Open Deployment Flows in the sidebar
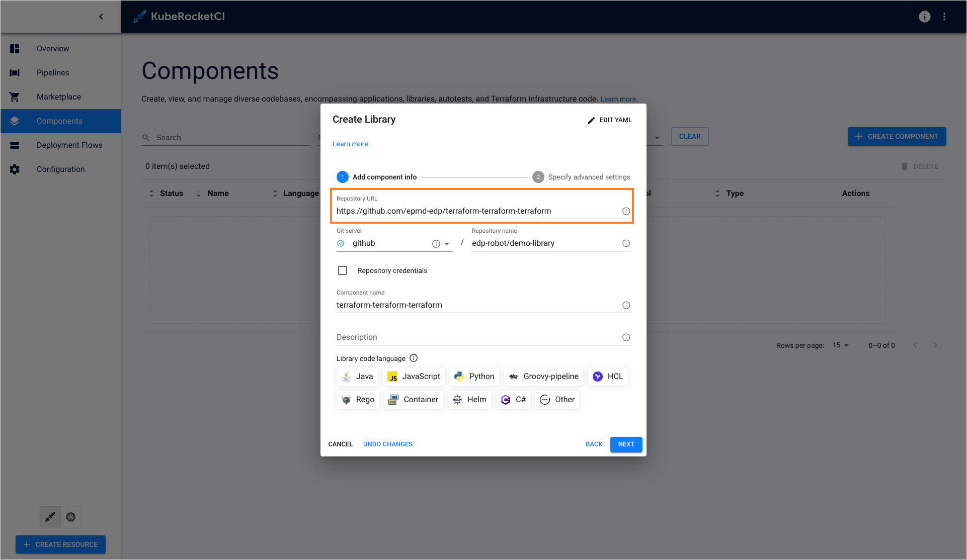Screen dimensions: 967x560 coord(69,145)
